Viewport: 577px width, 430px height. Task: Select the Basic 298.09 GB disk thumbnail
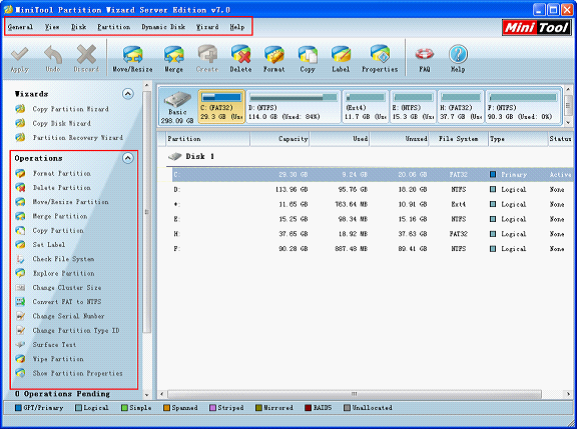pyautogui.click(x=177, y=107)
